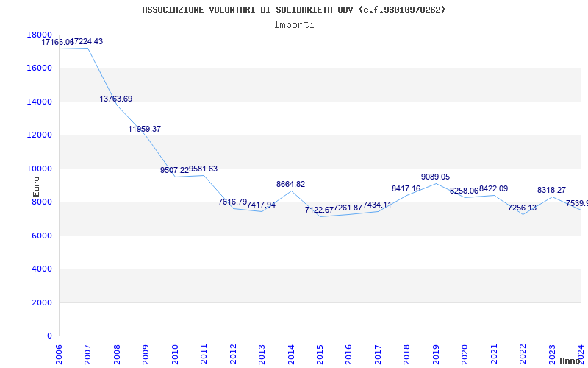
Task: Click the x-axis year label 2006
Action: tap(59, 354)
